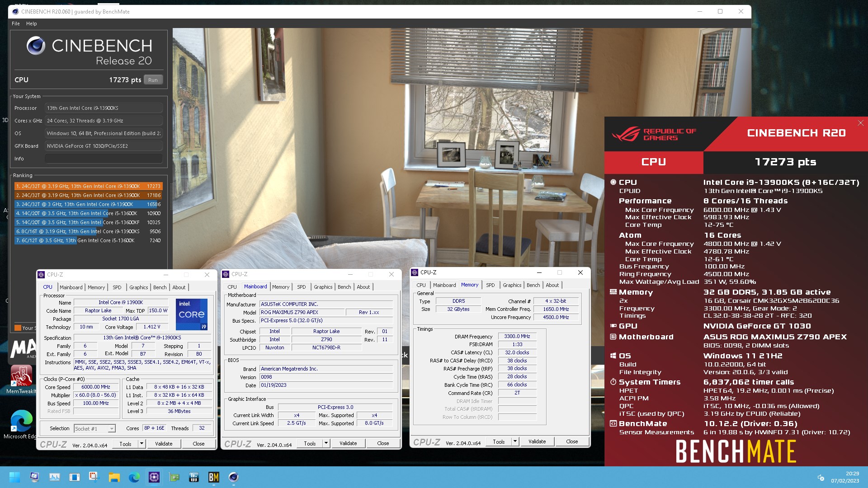868x488 pixels.
Task: Switch to Bench tab in the CPU-Z CPU window
Action: pos(160,287)
